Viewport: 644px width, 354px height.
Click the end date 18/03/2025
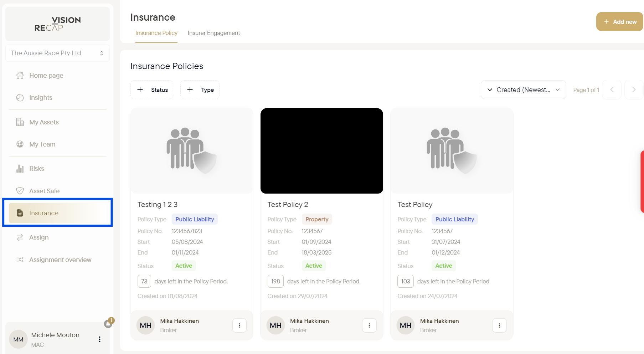click(316, 252)
